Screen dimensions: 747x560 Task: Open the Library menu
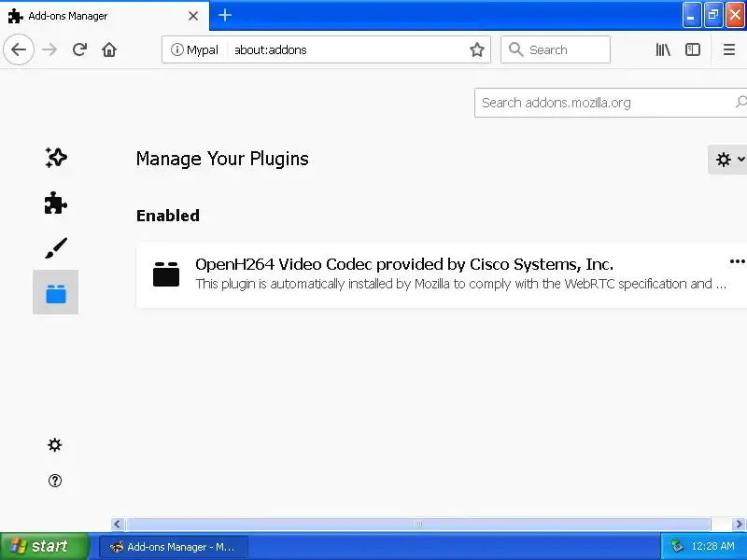[663, 49]
